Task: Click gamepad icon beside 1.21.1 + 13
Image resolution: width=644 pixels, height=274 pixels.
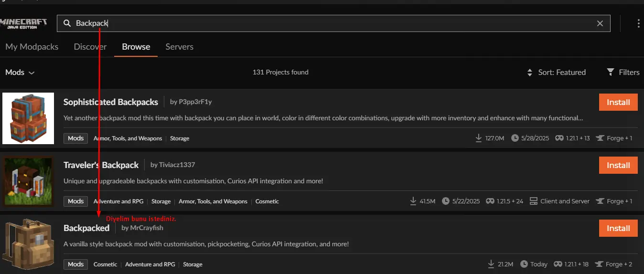Action: coord(559,138)
